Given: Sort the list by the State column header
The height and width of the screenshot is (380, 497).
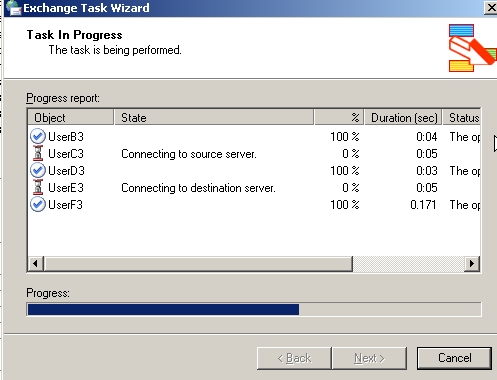Looking at the screenshot, I should (214, 117).
